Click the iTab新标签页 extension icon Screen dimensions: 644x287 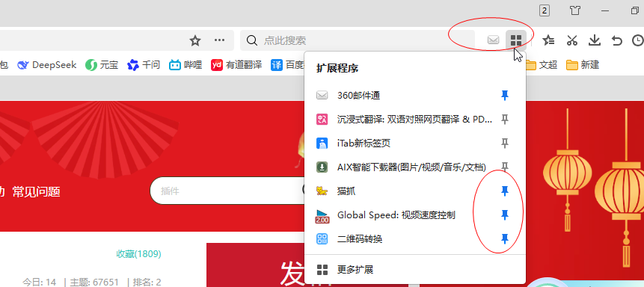(322, 143)
